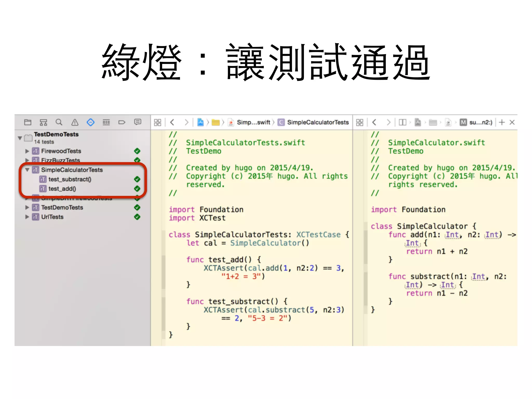Add a new assistant editor with plus
Screen dimensions: 532x399
point(502,122)
